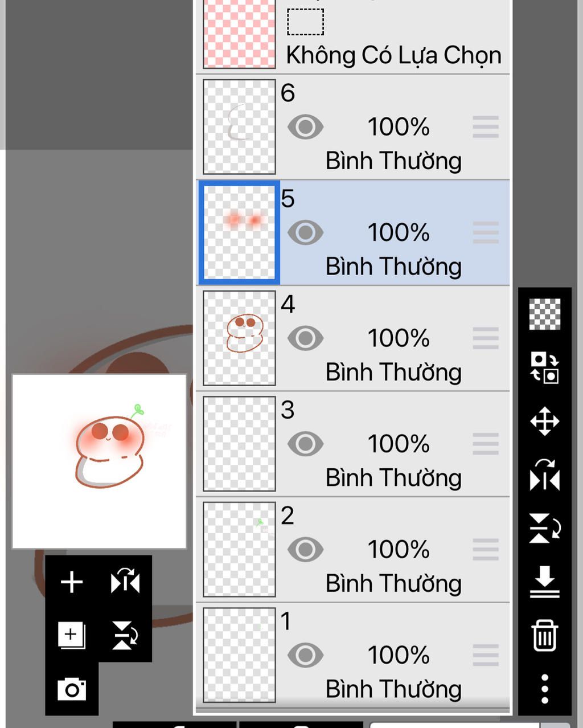Toggle visibility of layer 4
This screenshot has height=728, width=583.
click(x=305, y=338)
